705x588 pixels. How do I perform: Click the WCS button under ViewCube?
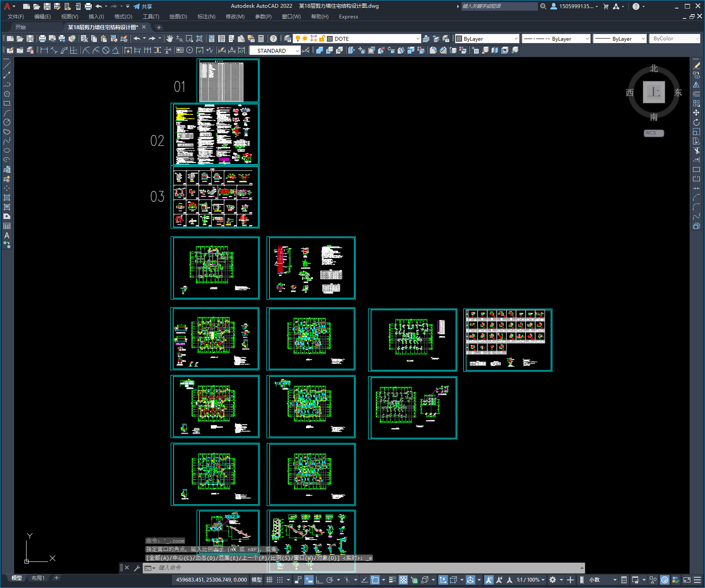[x=654, y=133]
